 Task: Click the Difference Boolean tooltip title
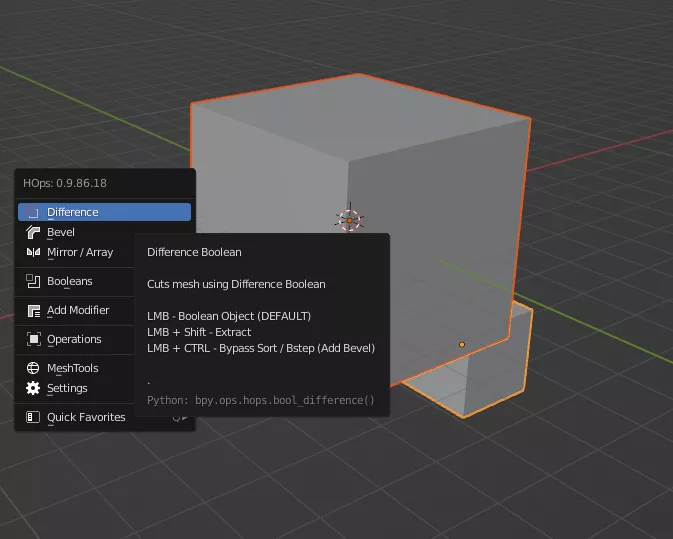click(x=194, y=252)
